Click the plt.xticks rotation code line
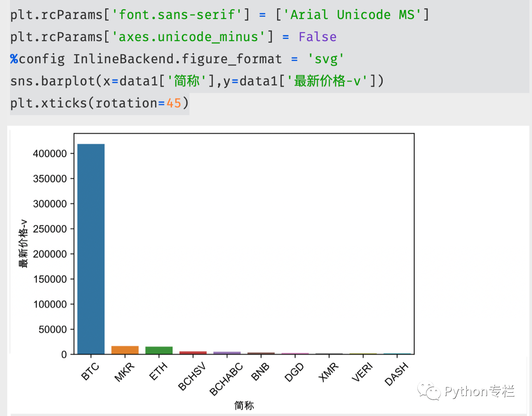Screen dimensions: 532x416 pos(99,103)
